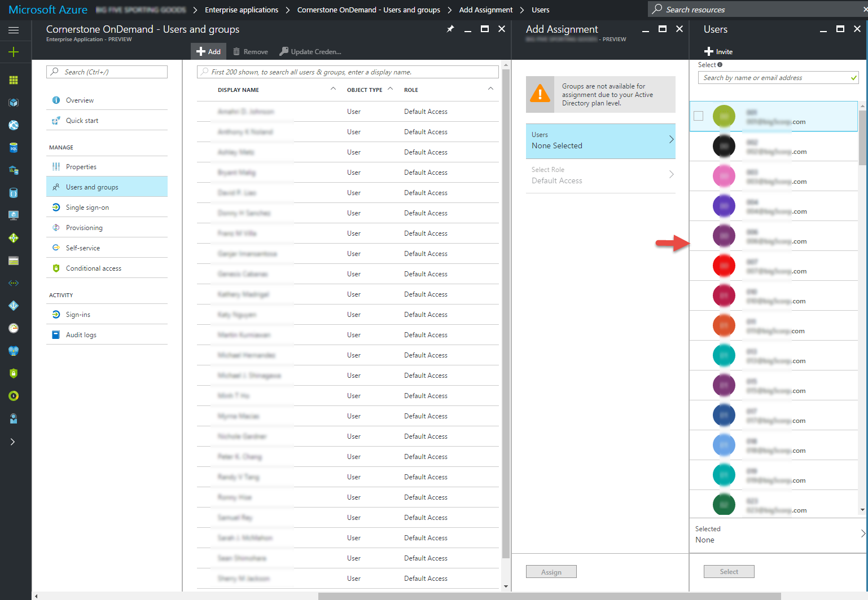Screen dimensions: 868x600
Task: Open the Storage accounts card icon in sidebar
Action: [x=14, y=261]
